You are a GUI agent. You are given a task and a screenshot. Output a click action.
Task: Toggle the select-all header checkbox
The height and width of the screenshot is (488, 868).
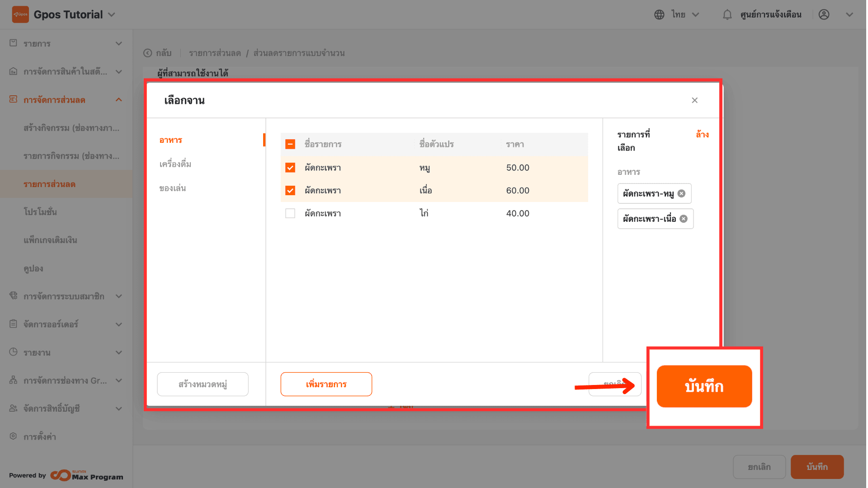click(290, 144)
